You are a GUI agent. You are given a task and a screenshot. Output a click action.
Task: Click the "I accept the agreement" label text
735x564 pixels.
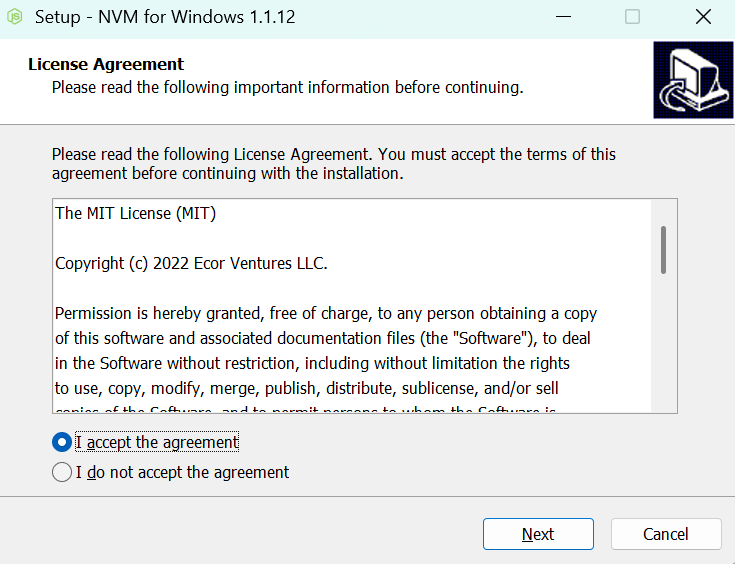(157, 442)
